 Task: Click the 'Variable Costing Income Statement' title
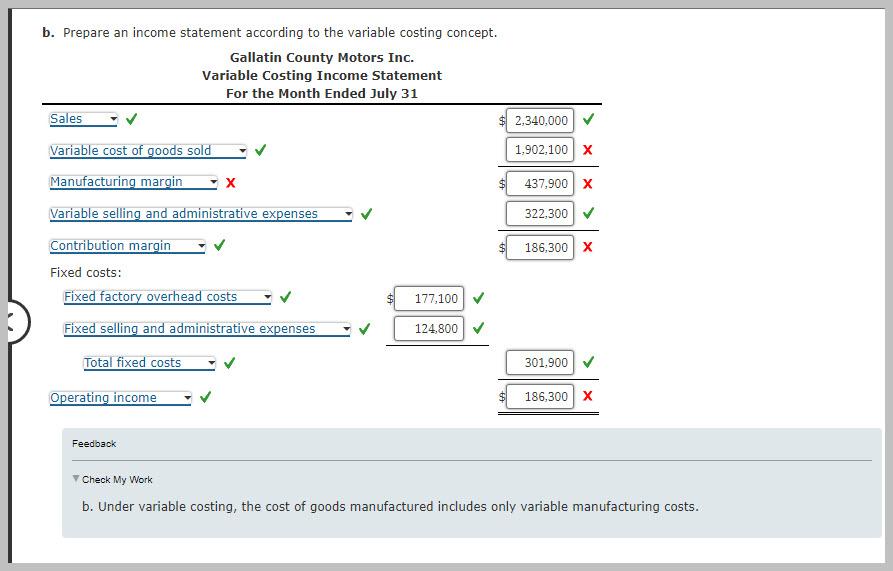[322, 76]
